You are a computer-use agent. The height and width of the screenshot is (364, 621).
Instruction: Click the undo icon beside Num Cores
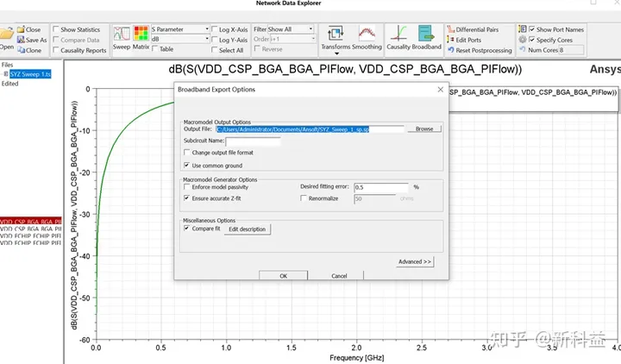coord(523,49)
